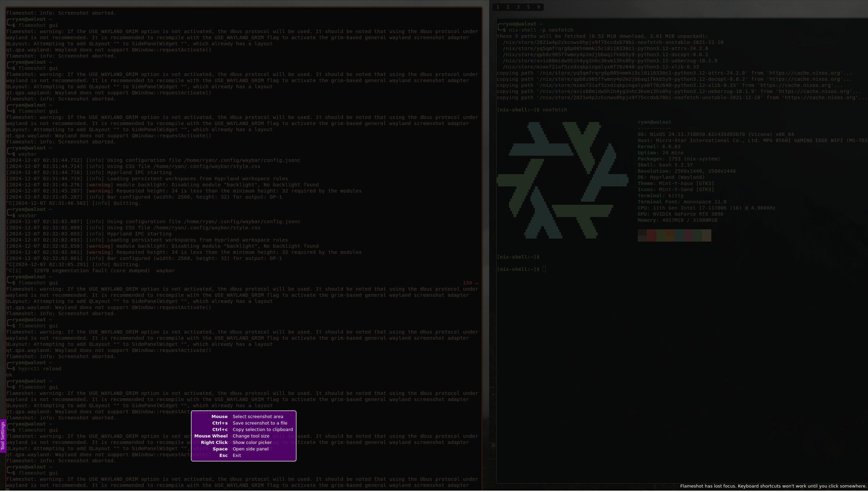868x492 pixels.
Task: Click the CPU line, Intel i7-11700K
Action: tap(707, 209)
